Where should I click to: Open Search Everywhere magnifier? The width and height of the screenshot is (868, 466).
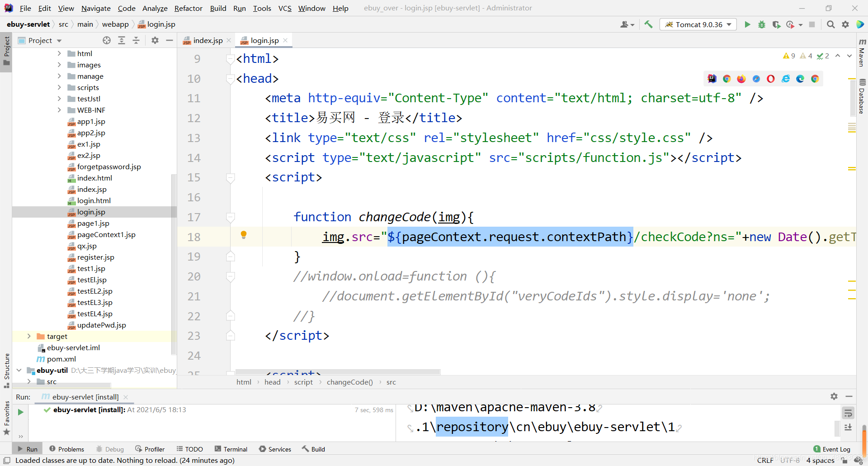830,24
